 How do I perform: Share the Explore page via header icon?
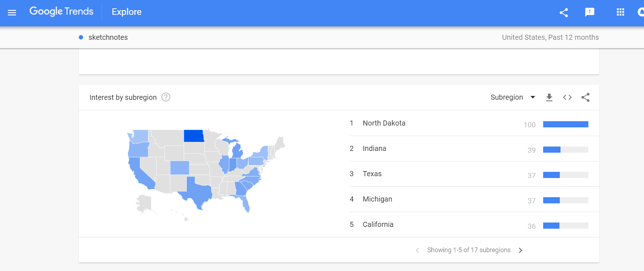[x=564, y=13]
